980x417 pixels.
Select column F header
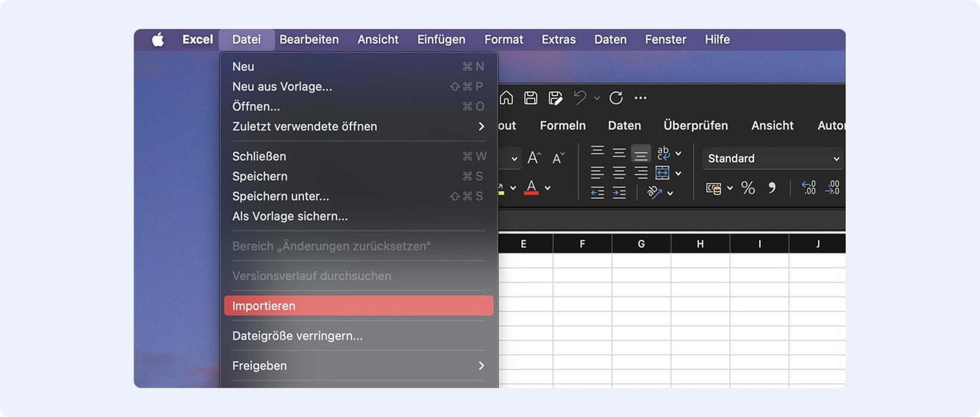(583, 244)
